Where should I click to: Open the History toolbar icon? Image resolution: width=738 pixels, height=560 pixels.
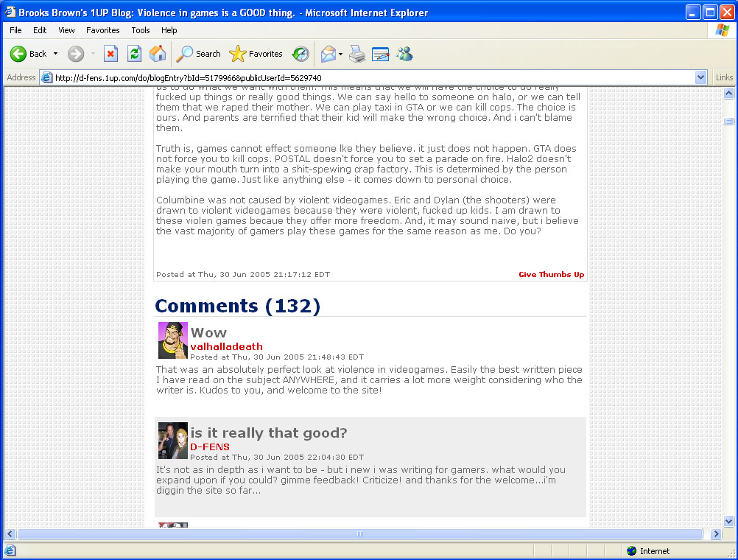(x=301, y=54)
